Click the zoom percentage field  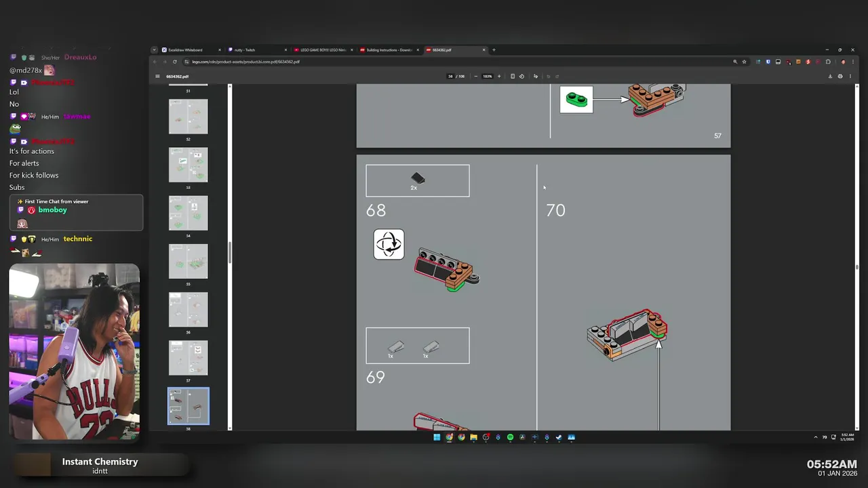[487, 77]
